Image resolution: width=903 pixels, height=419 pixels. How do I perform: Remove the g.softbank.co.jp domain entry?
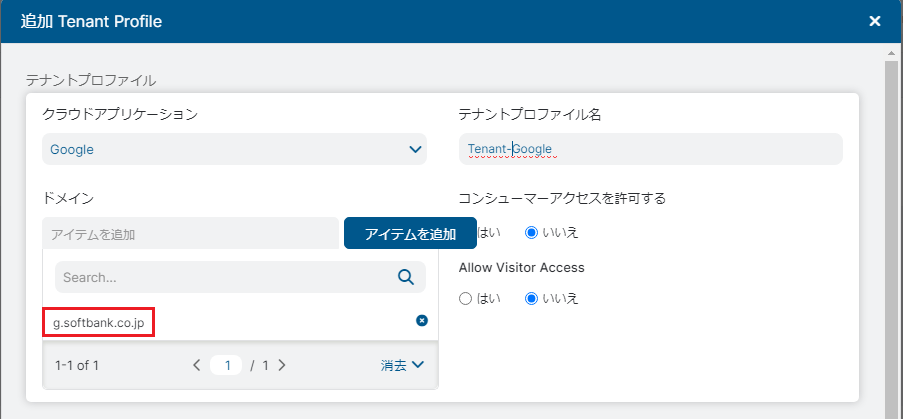click(x=421, y=320)
